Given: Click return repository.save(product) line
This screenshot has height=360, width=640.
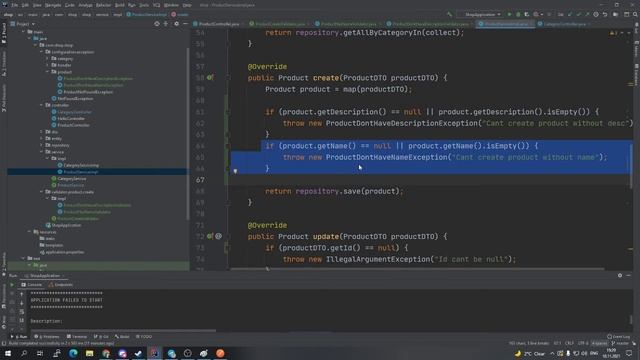Looking at the screenshot, I should [x=334, y=191].
